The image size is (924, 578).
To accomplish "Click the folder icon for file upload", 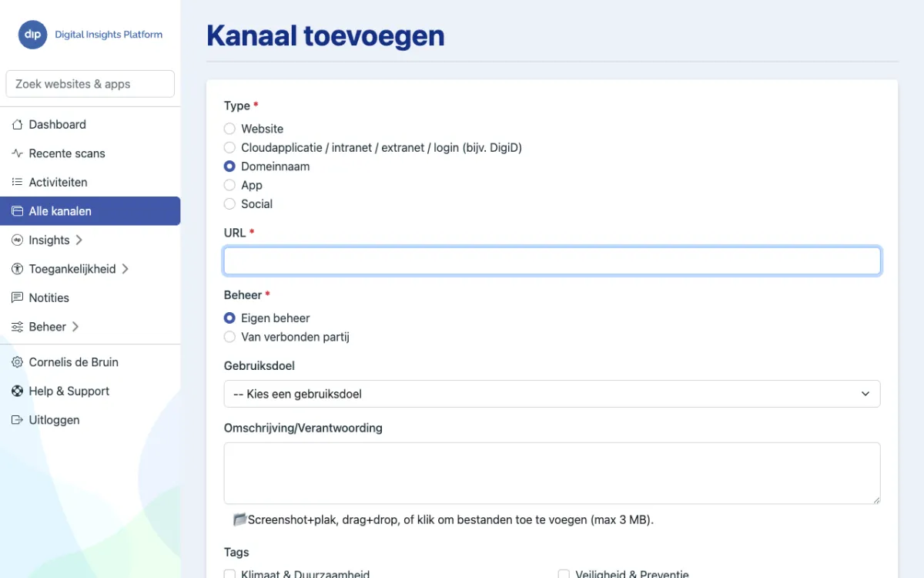I will tap(239, 519).
